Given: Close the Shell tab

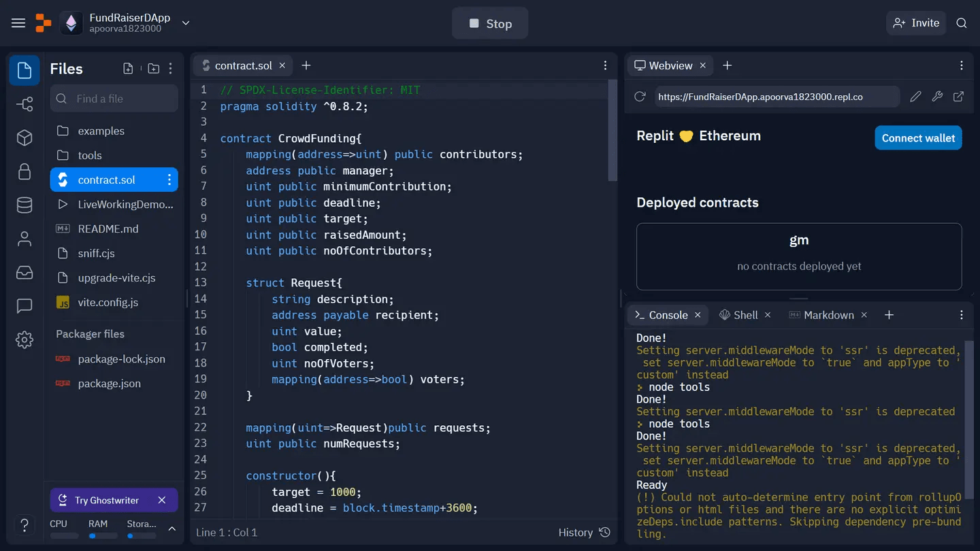Looking at the screenshot, I should click(x=768, y=315).
